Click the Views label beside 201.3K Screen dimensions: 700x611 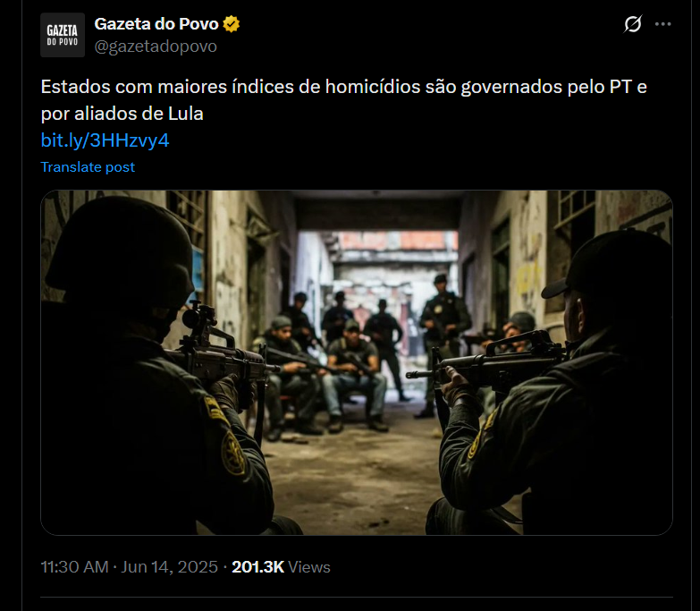coord(309,567)
